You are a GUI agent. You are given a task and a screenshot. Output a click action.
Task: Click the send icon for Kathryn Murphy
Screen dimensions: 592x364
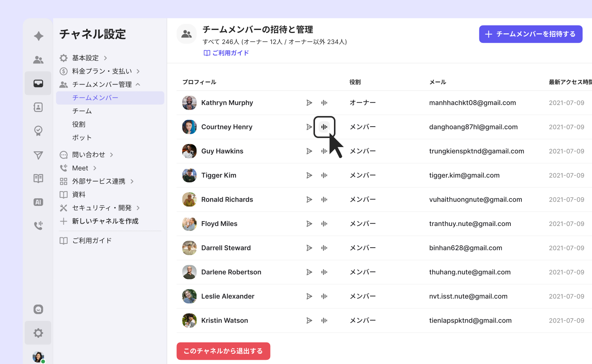click(309, 103)
